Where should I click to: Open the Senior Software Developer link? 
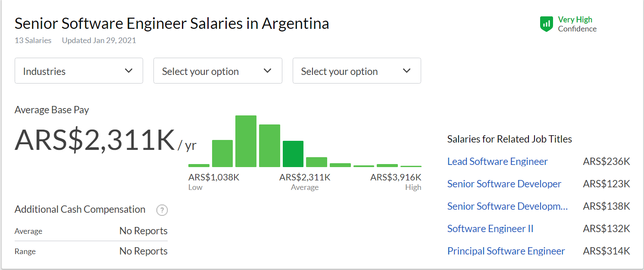pyautogui.click(x=504, y=184)
